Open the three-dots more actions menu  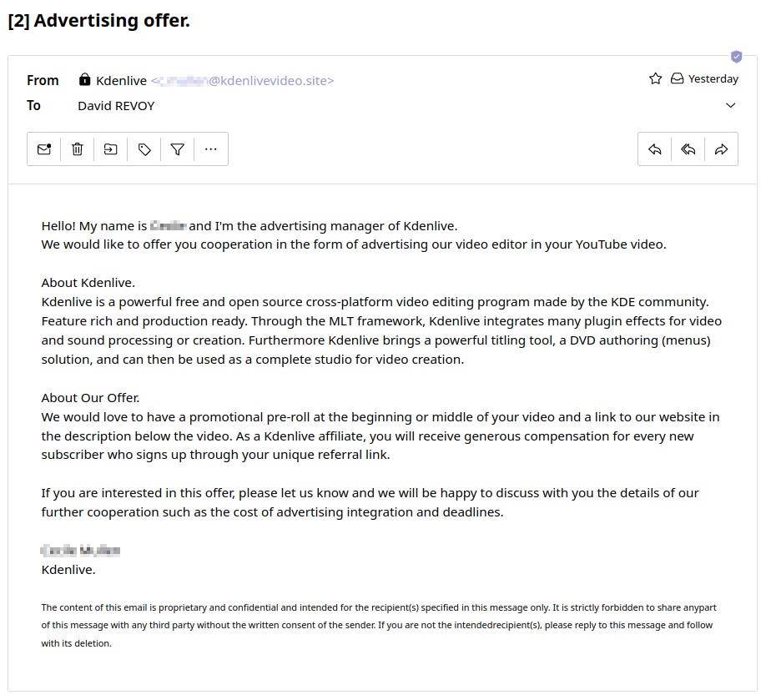(x=211, y=149)
